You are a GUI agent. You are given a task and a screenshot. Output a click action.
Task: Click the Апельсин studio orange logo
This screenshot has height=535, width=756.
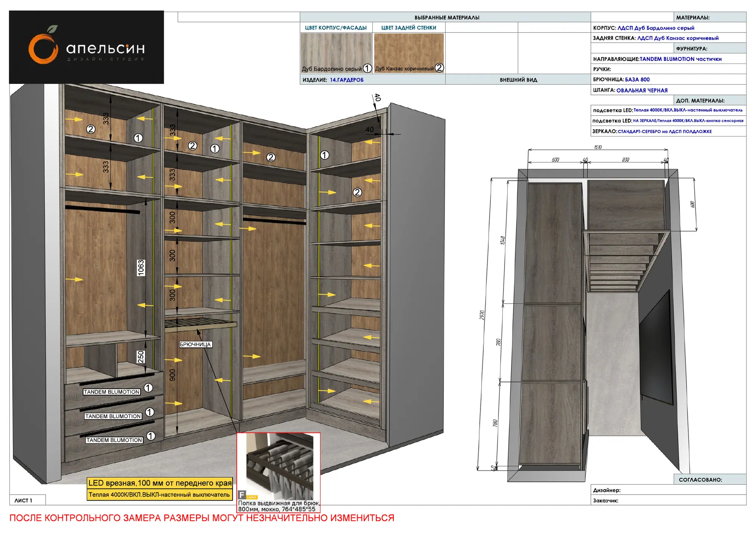[87, 47]
